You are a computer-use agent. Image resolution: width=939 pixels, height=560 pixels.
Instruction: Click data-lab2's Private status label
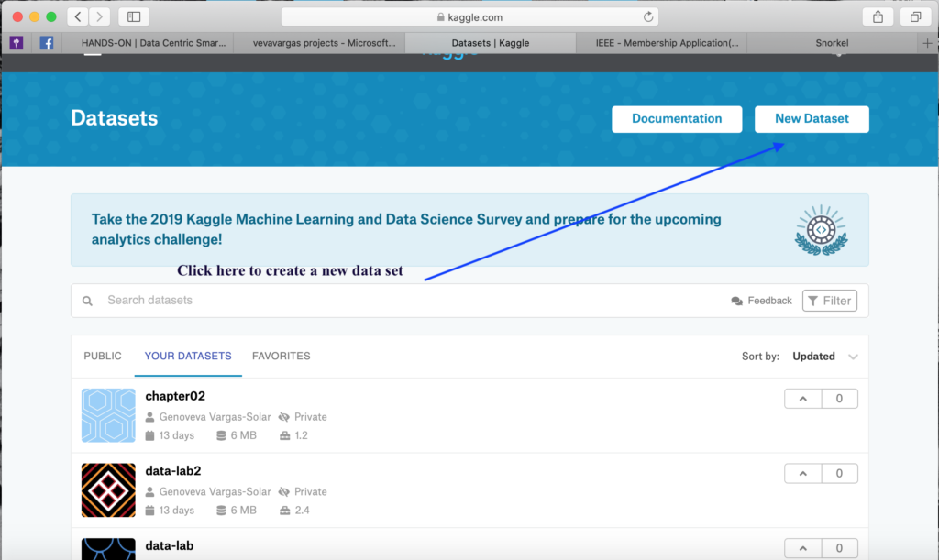pos(310,492)
